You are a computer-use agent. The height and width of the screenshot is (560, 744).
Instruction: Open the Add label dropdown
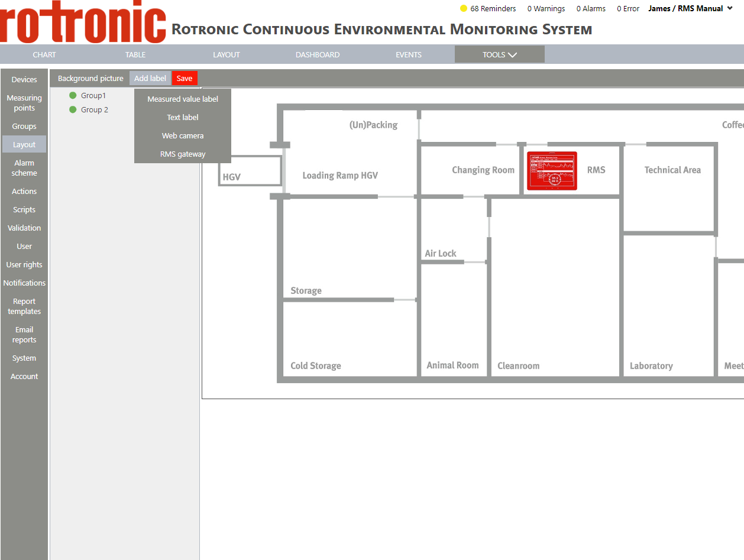pyautogui.click(x=150, y=78)
